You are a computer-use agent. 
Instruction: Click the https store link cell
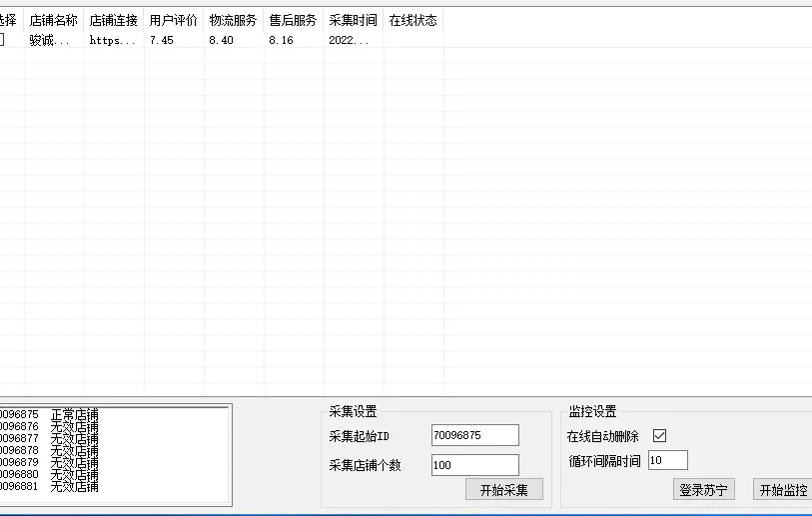point(112,40)
